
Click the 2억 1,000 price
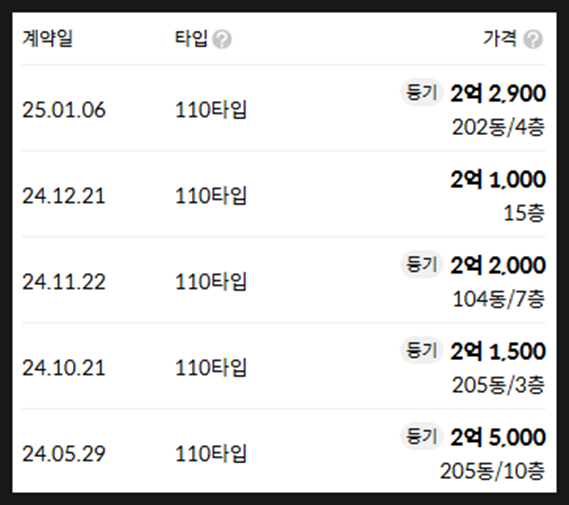tap(498, 180)
